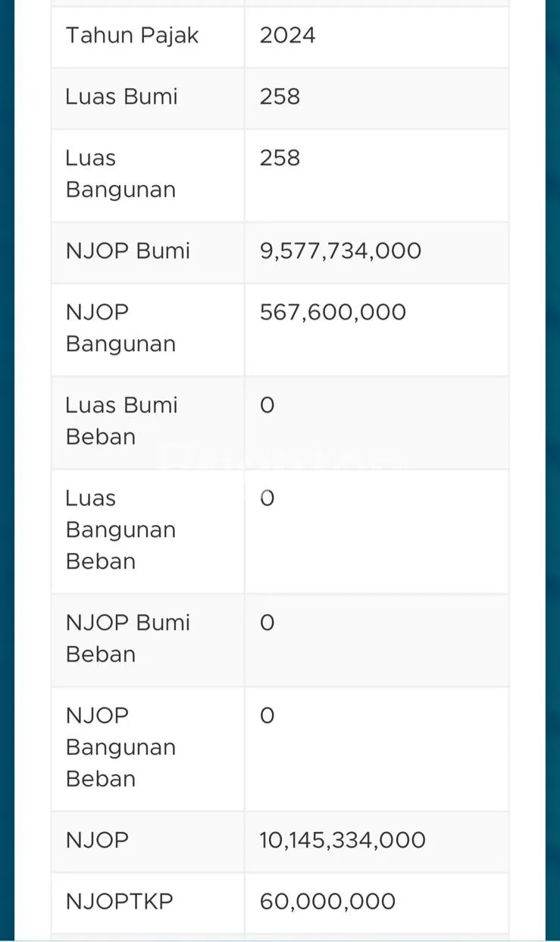Select the 2024 tax year value
This screenshot has width=560, height=942.
point(287,36)
